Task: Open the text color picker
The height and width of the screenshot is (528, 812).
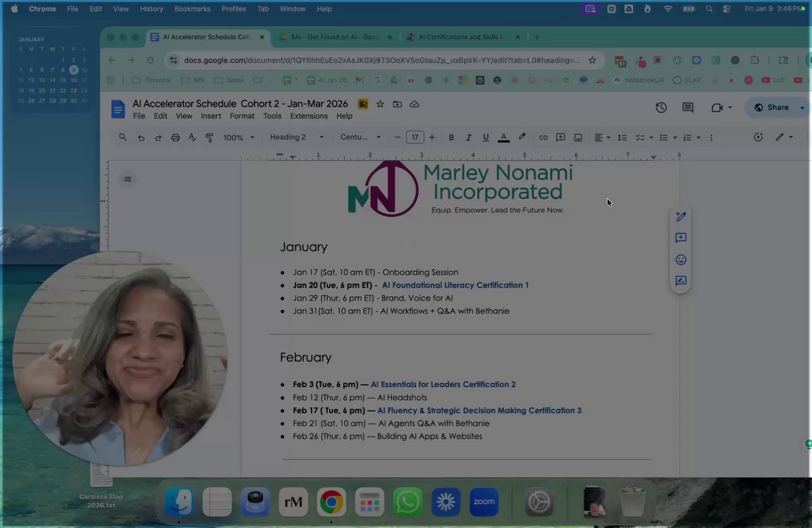Action: coord(503,137)
